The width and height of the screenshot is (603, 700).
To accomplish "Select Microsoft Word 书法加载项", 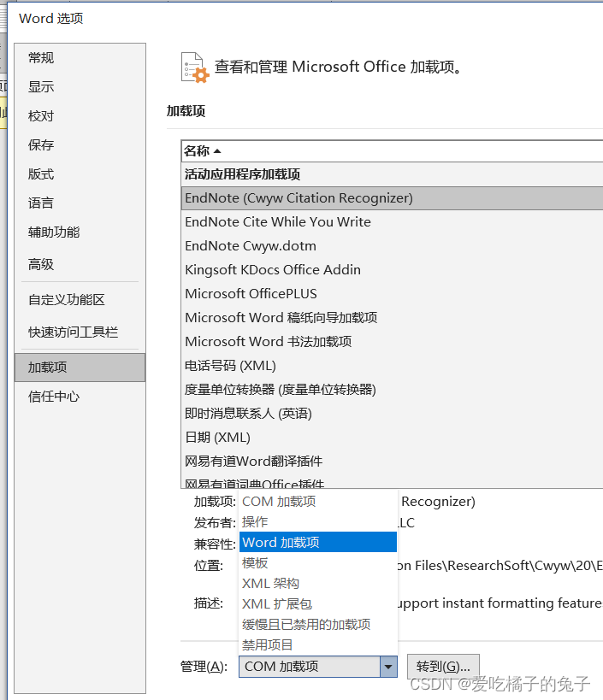I will coord(393,342).
